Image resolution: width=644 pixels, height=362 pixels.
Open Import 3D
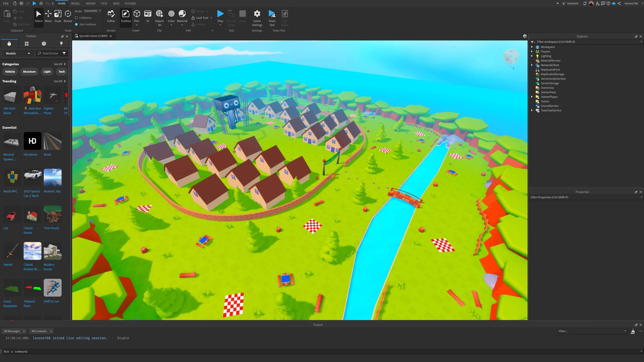point(159,16)
